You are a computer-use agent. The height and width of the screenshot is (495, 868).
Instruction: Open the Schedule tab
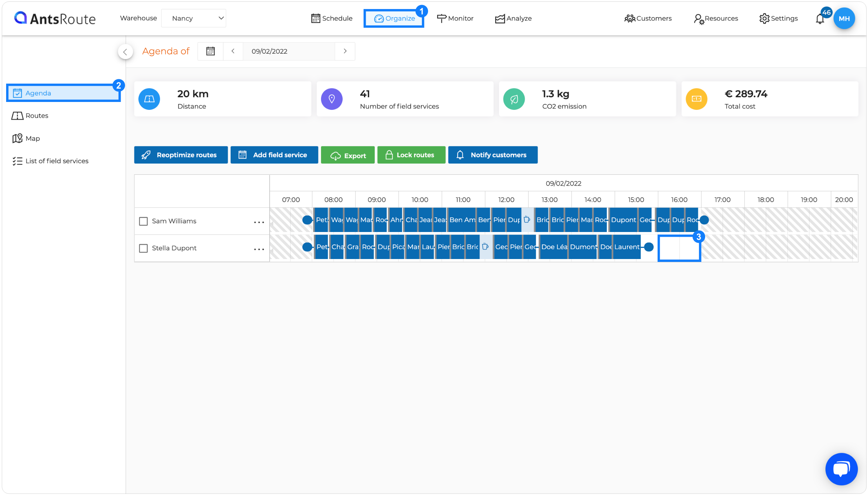tap(331, 18)
